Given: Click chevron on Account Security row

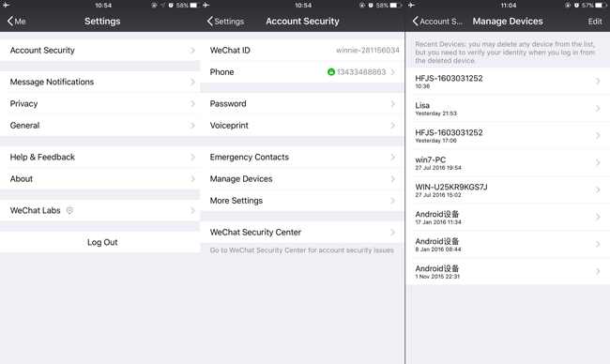Looking at the screenshot, I should [193, 51].
